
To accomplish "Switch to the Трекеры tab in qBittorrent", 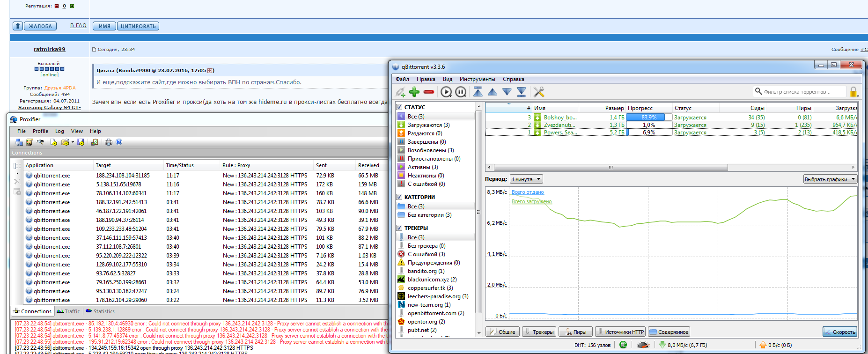I will point(538,332).
